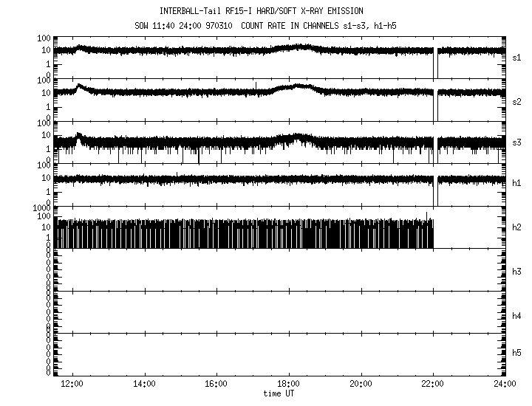
Task: Click the 24:00 time axis tick label
Action: pos(504,384)
